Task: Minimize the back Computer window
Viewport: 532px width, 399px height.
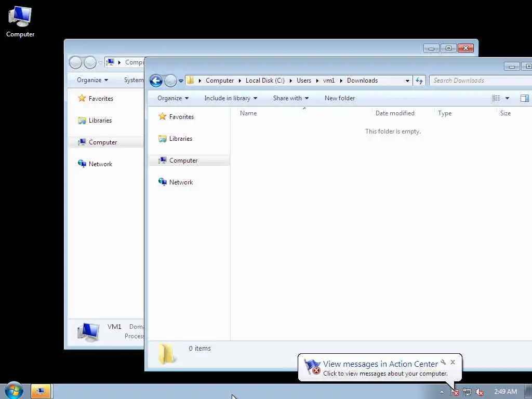Action: [x=431, y=48]
